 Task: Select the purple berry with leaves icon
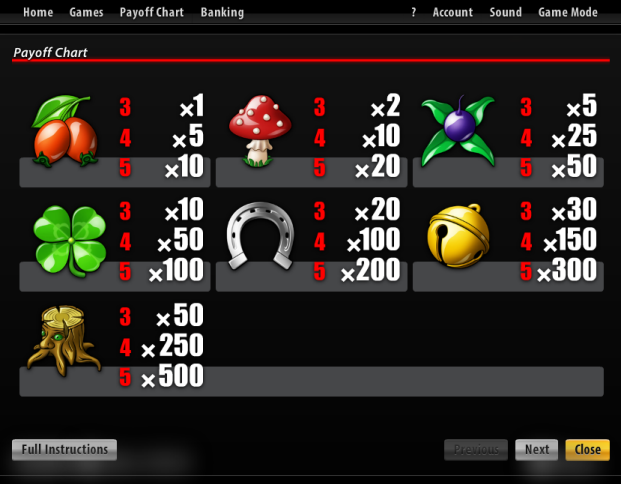(458, 130)
